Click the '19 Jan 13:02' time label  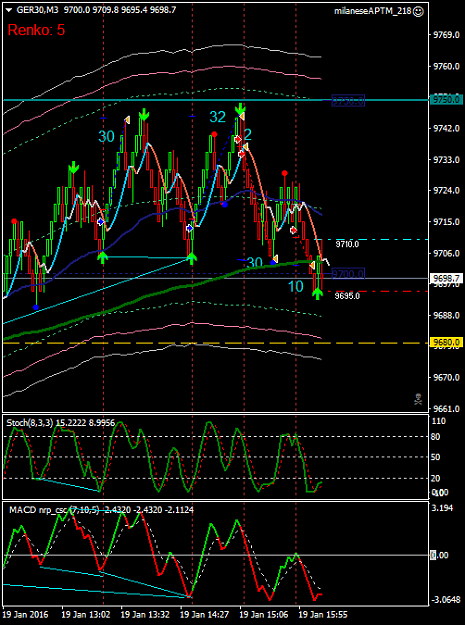86,614
